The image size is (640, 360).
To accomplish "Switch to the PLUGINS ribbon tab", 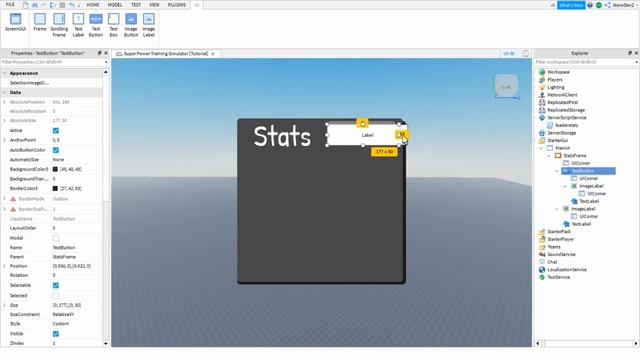I will [177, 5].
